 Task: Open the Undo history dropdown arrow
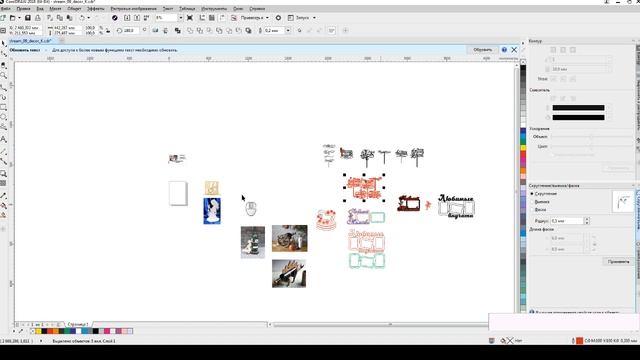click(88, 18)
